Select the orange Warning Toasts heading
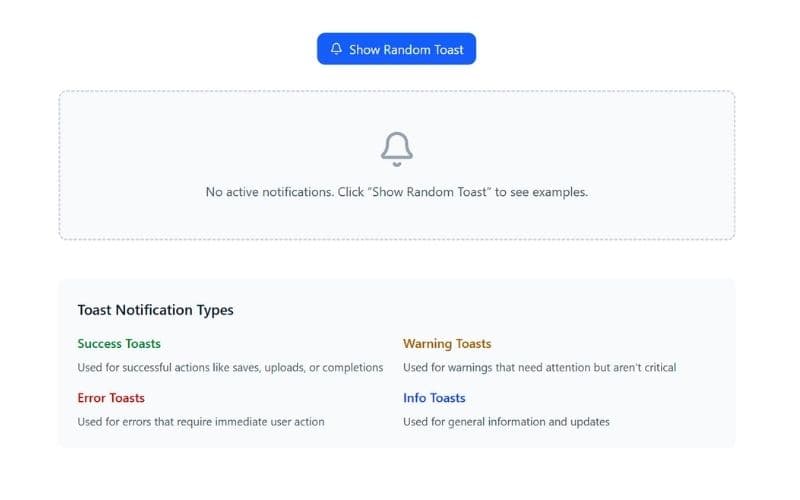Viewport: 800px width, 500px height. (447, 344)
